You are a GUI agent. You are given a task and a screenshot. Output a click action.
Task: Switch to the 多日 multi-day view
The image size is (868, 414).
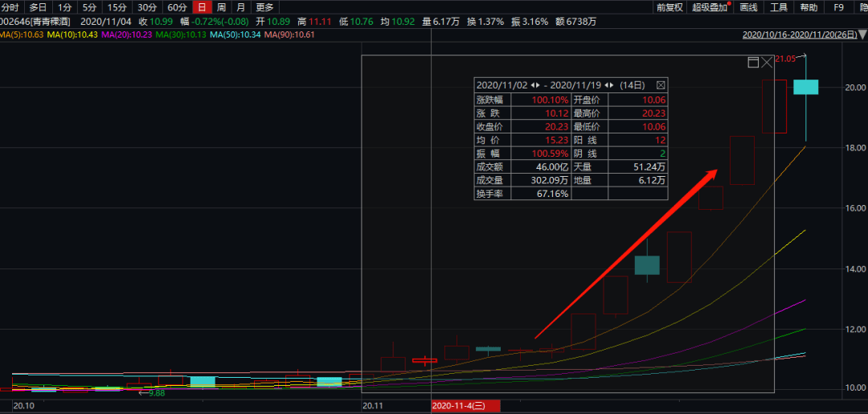pos(38,7)
